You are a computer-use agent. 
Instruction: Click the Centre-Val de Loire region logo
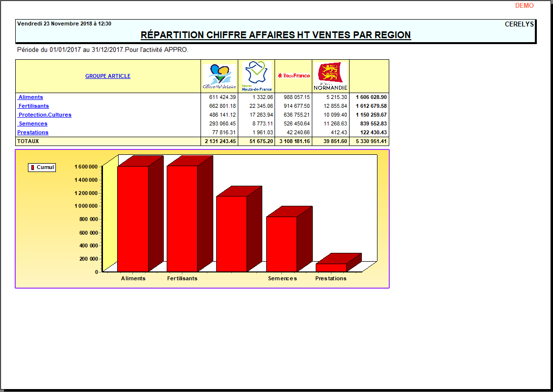(218, 75)
